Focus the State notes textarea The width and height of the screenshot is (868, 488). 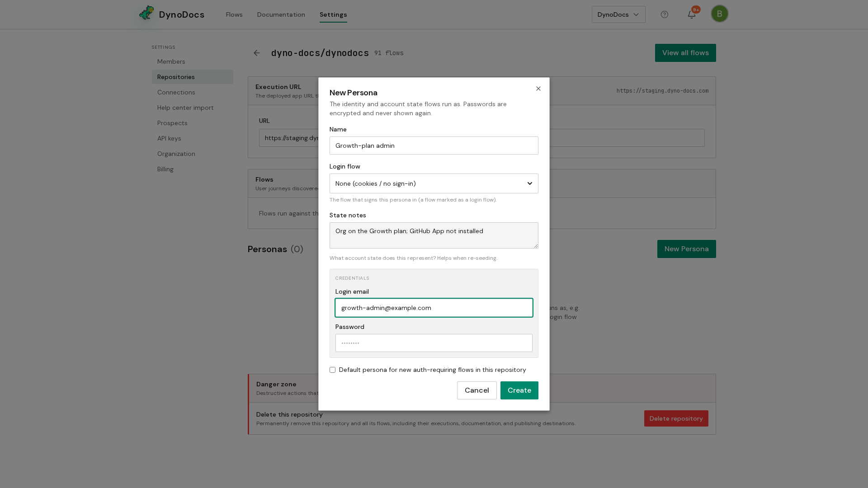pos(434,235)
